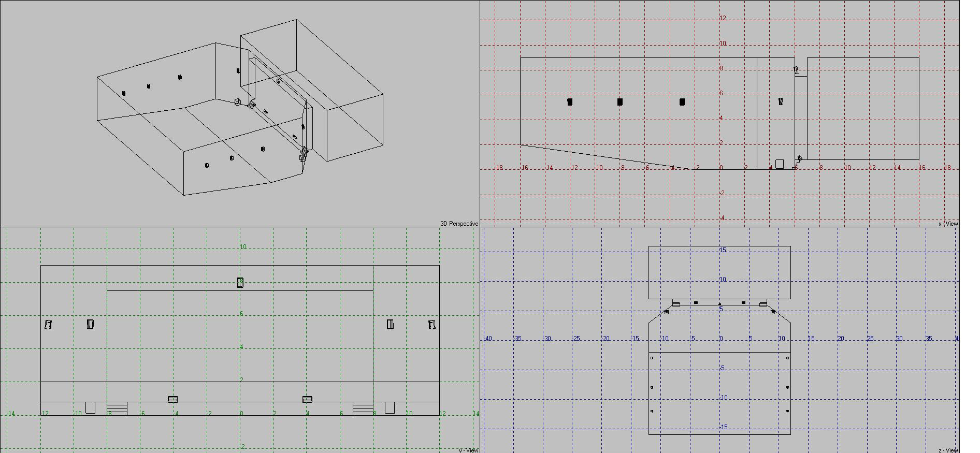
Task: Select the upper-right corner speaker in x-View
Action: tap(797, 70)
